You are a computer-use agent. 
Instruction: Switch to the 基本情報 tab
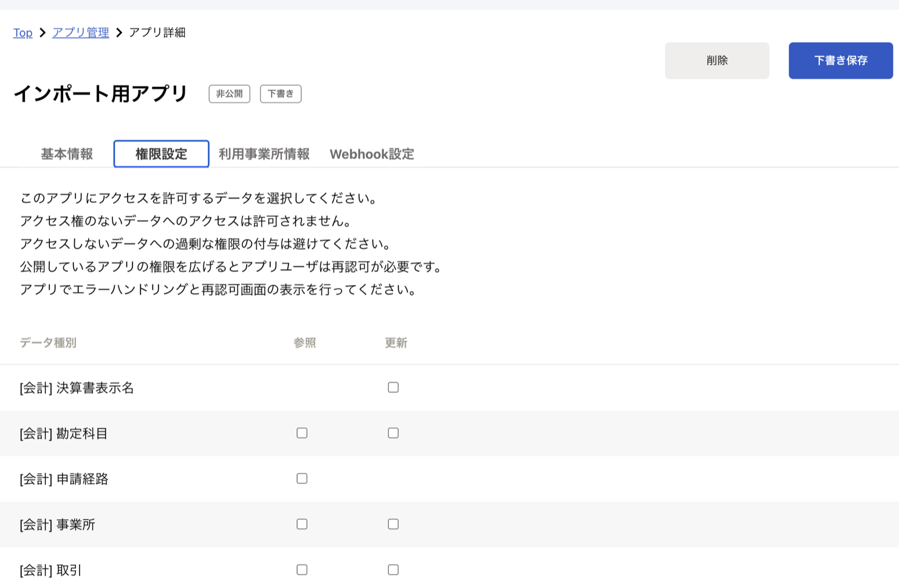67,154
